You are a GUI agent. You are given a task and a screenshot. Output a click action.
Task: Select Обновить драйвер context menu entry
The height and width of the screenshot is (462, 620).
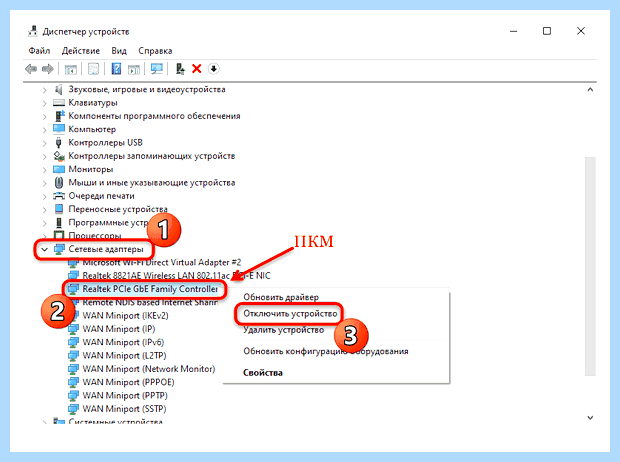[281, 297]
